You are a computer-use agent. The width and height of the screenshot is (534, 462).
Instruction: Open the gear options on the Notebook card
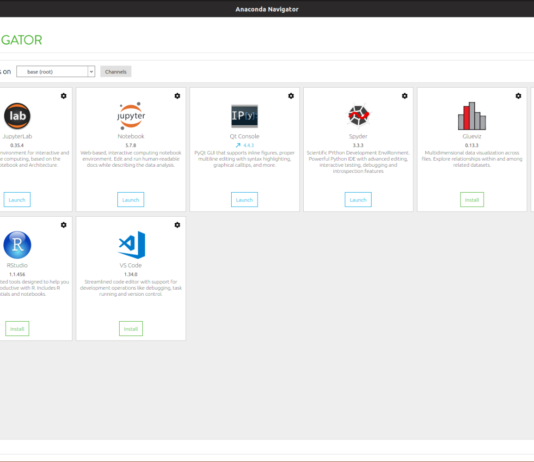click(x=177, y=96)
